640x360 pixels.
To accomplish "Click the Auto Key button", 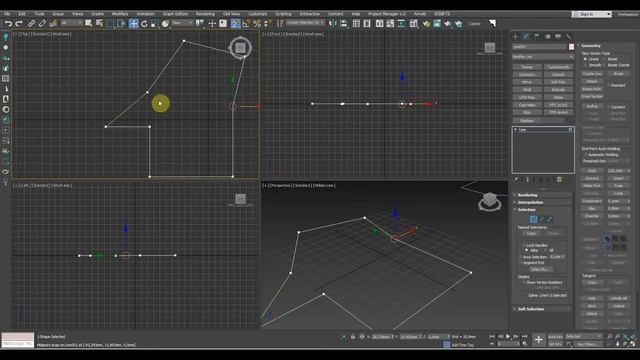I will tap(555, 337).
